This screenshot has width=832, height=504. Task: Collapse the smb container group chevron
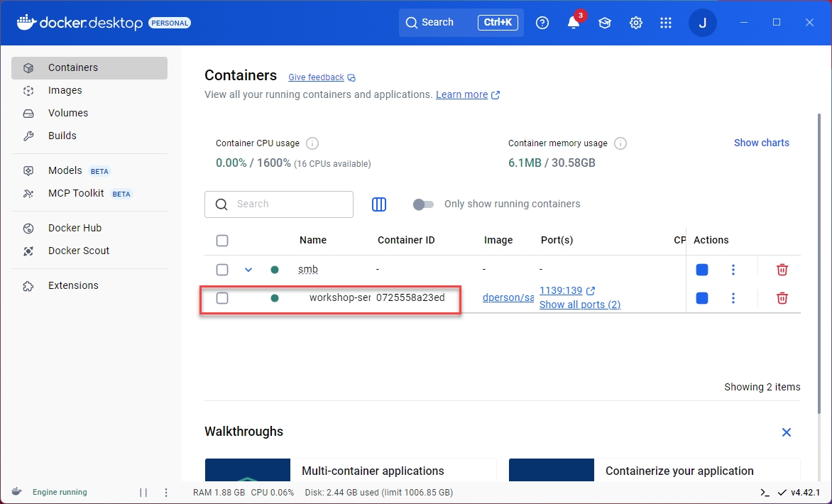(248, 270)
